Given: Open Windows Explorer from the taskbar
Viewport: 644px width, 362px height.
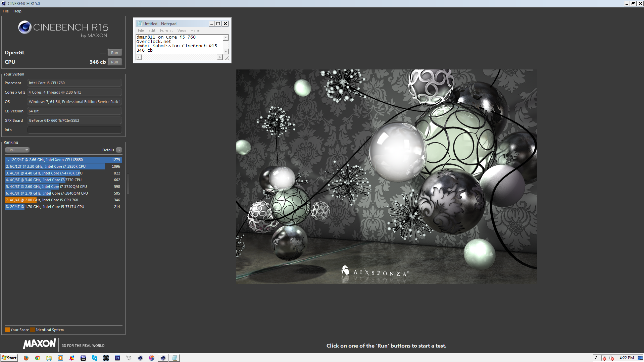Looking at the screenshot, I should 49,358.
